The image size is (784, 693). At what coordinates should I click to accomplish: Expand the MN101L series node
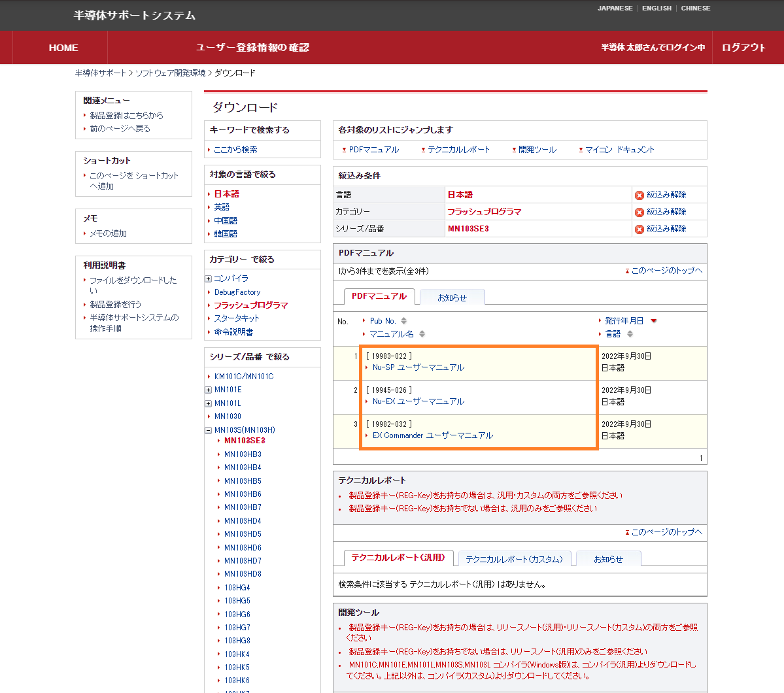pyautogui.click(x=209, y=403)
